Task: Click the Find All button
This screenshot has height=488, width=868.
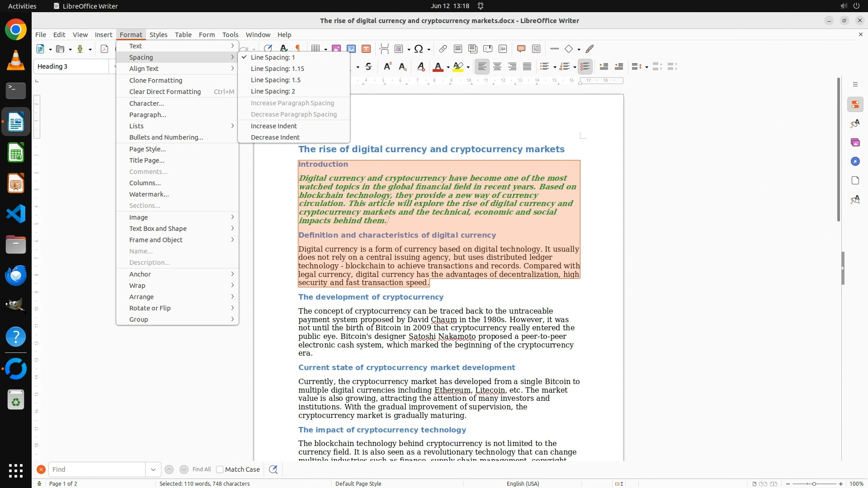Action: point(201,469)
